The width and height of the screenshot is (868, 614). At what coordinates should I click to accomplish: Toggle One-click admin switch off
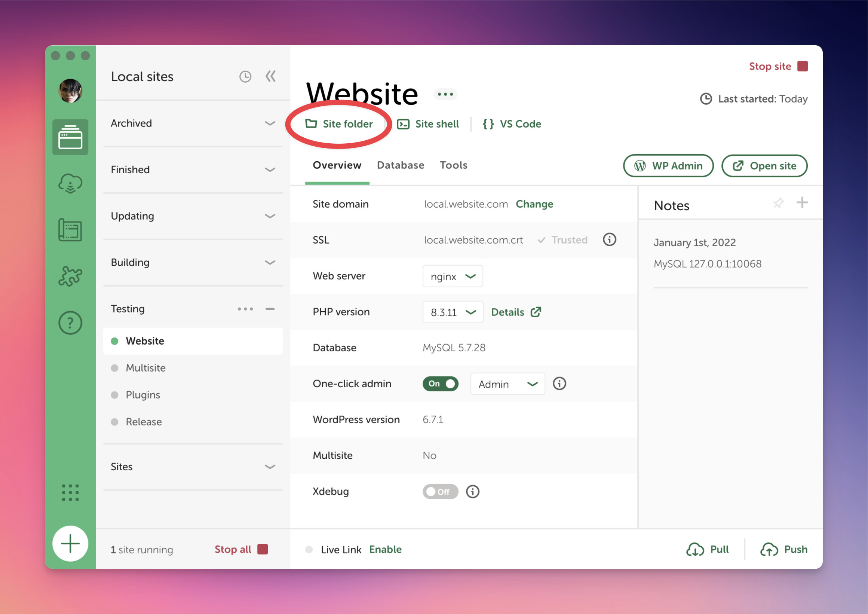point(441,384)
